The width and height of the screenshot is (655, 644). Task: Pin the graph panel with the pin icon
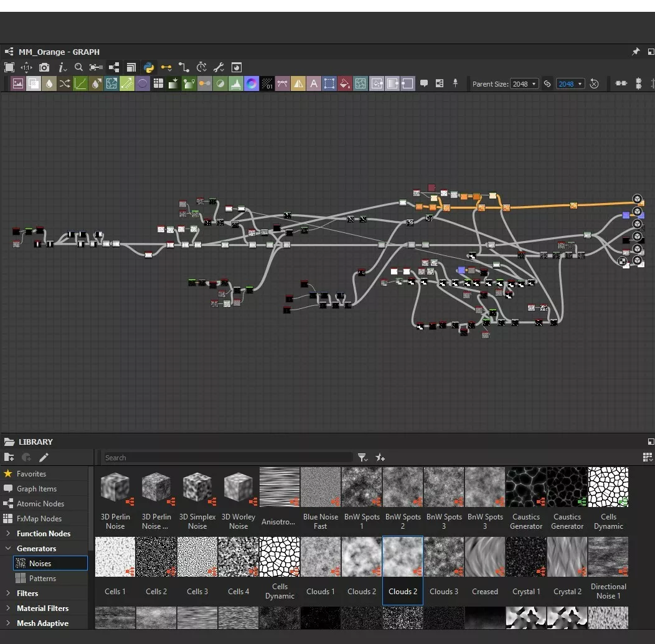636,52
